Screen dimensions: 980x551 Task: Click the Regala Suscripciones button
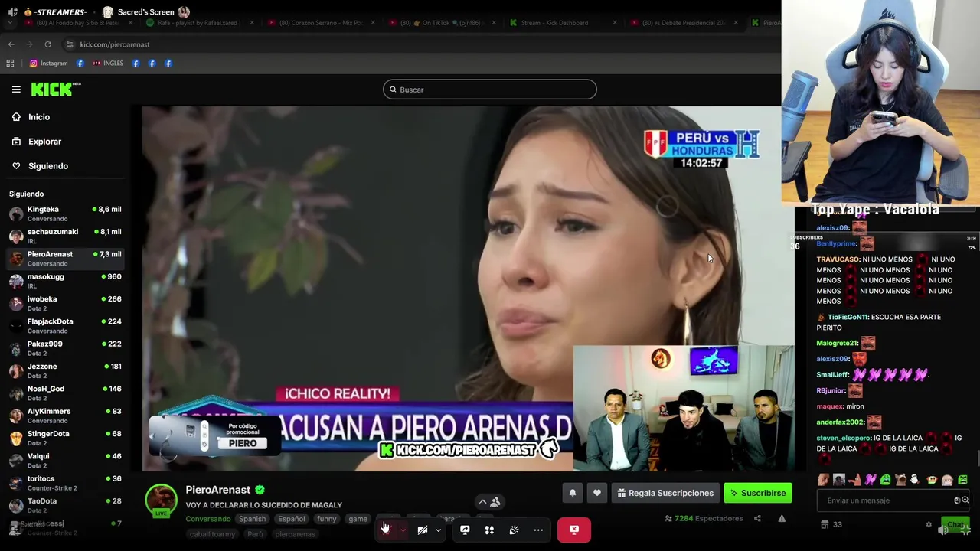click(x=665, y=493)
